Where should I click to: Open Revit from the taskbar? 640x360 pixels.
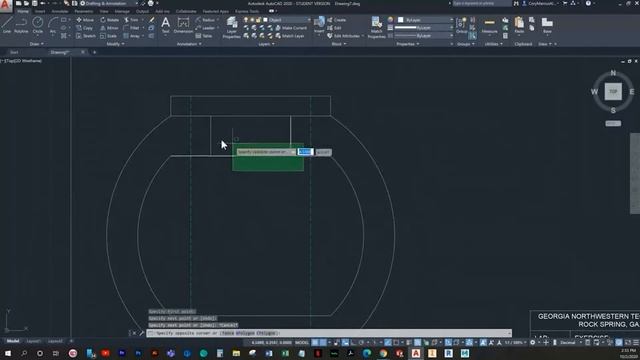point(448,353)
